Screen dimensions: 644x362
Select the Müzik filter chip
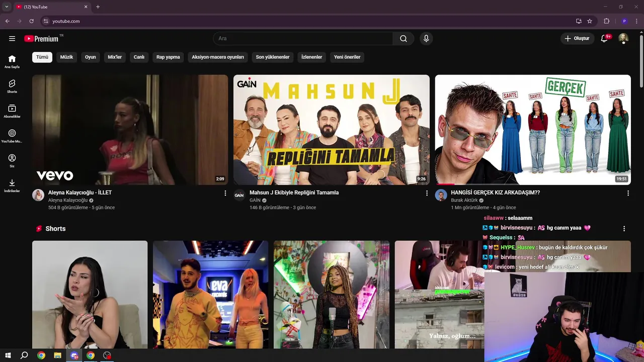66,57
